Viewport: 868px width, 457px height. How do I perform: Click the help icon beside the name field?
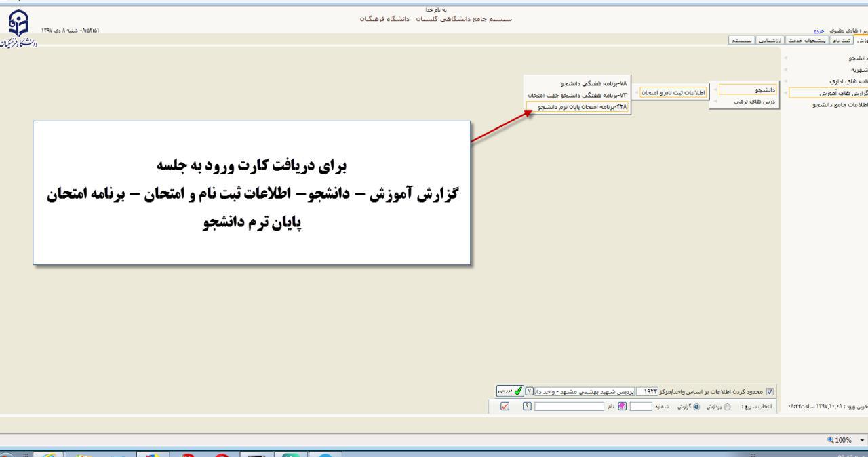click(526, 405)
